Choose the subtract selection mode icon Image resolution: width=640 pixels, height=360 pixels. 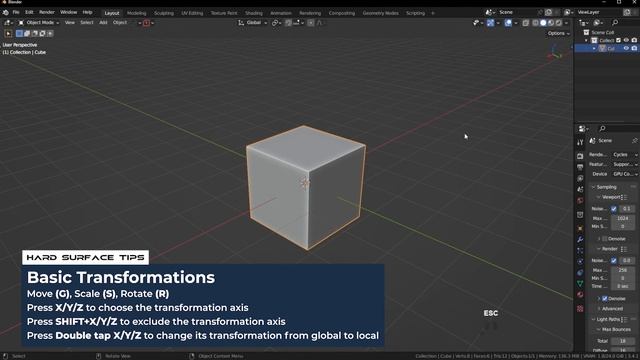tap(35, 33)
